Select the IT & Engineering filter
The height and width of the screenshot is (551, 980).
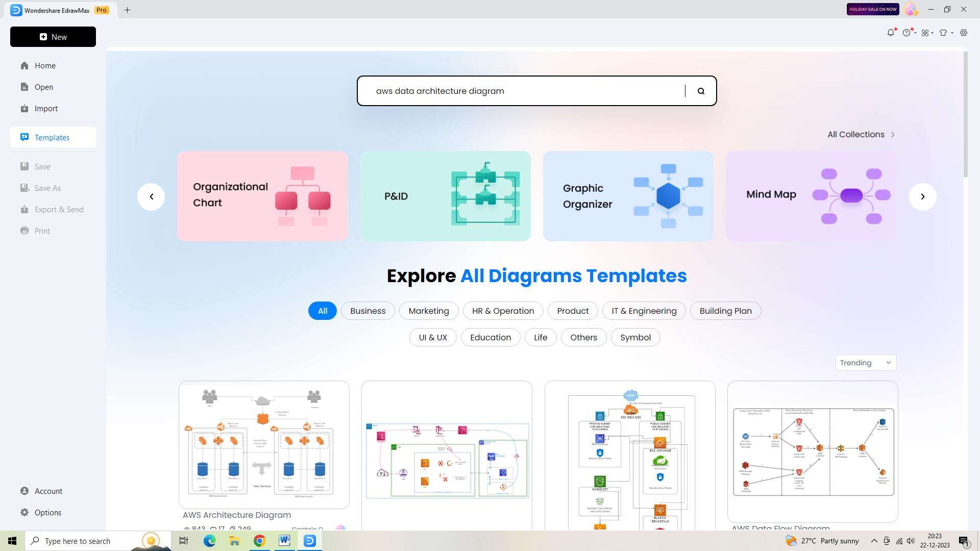[x=644, y=311]
